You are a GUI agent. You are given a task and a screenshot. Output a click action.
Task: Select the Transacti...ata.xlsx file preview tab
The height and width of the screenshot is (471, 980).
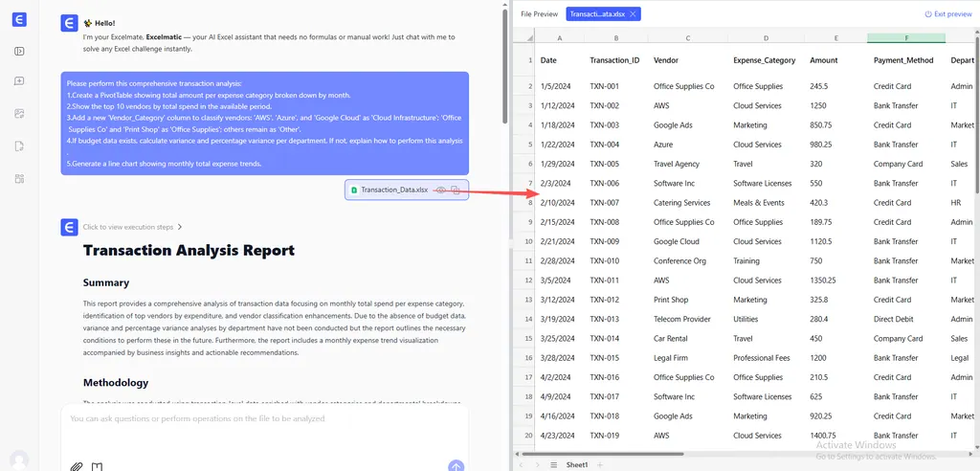click(x=597, y=14)
